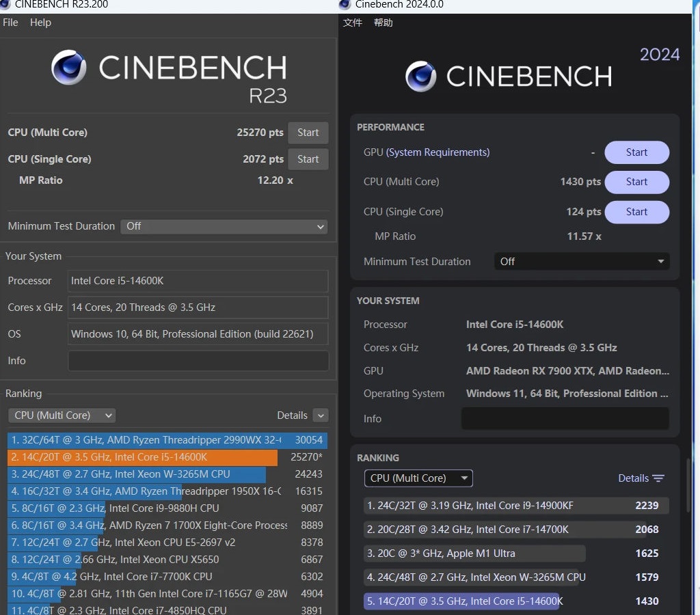Open 帮助 menu in Cinebench 2024
The image size is (700, 615).
(x=383, y=23)
